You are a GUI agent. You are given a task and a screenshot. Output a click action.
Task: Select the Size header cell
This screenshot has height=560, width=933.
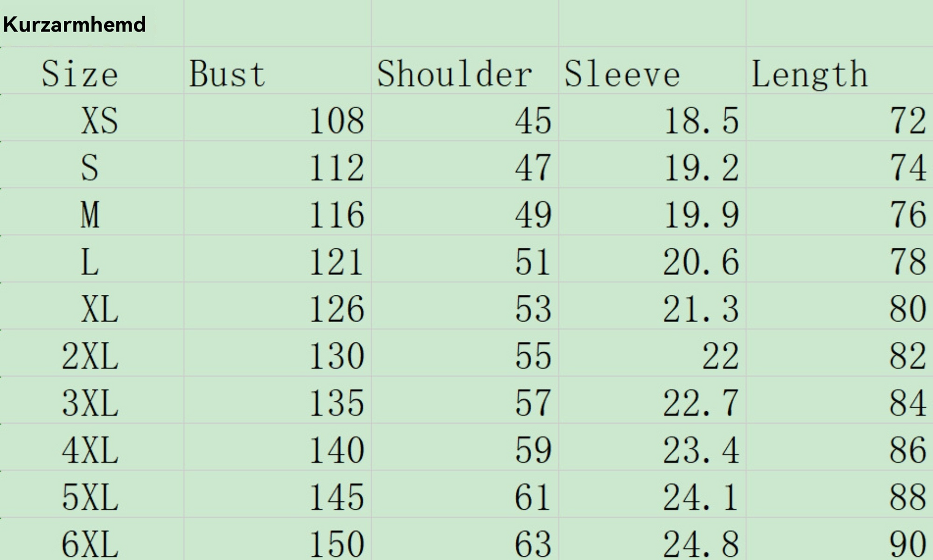tap(92, 70)
